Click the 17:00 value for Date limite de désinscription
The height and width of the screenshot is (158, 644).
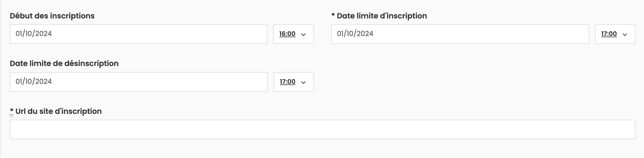tap(287, 82)
